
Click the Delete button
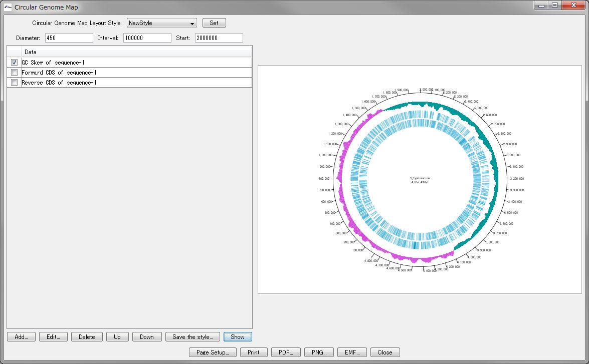point(87,336)
